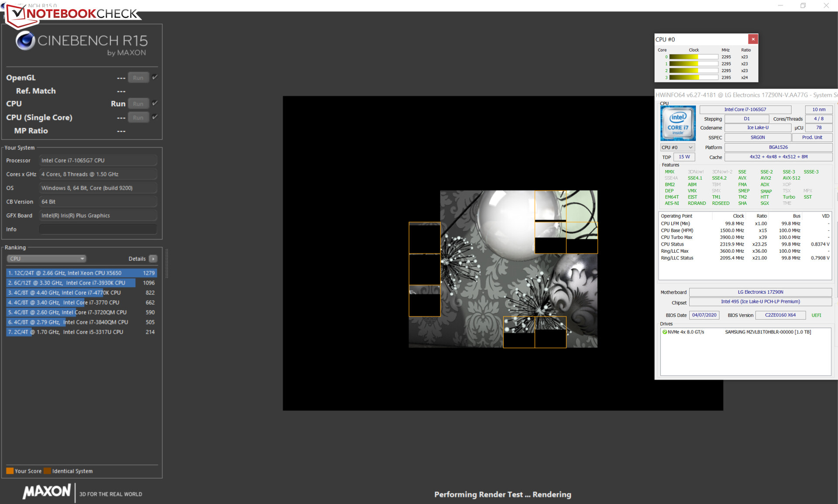Toggle the CPU (Single Core) checkmark
The image size is (838, 504).
tap(155, 117)
